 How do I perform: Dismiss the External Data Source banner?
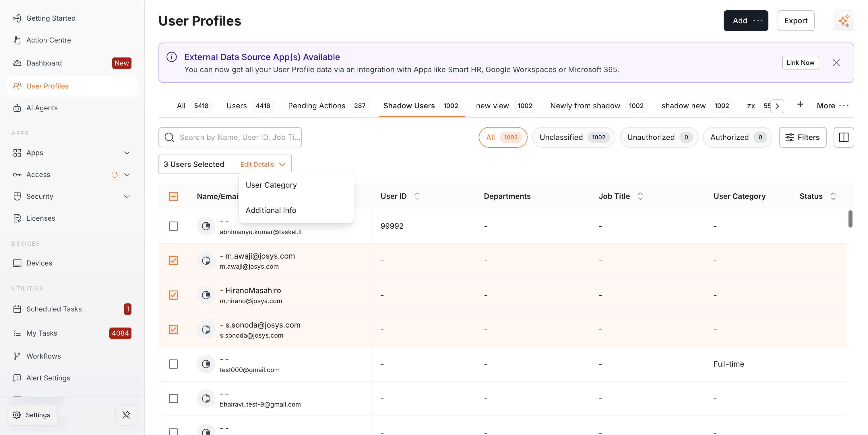click(836, 63)
